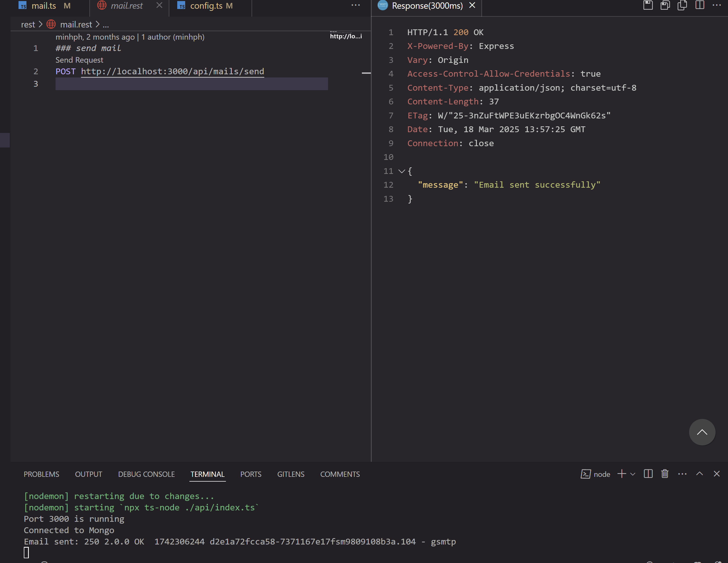
Task: Click the rest folder breadcrumb
Action: tap(28, 24)
